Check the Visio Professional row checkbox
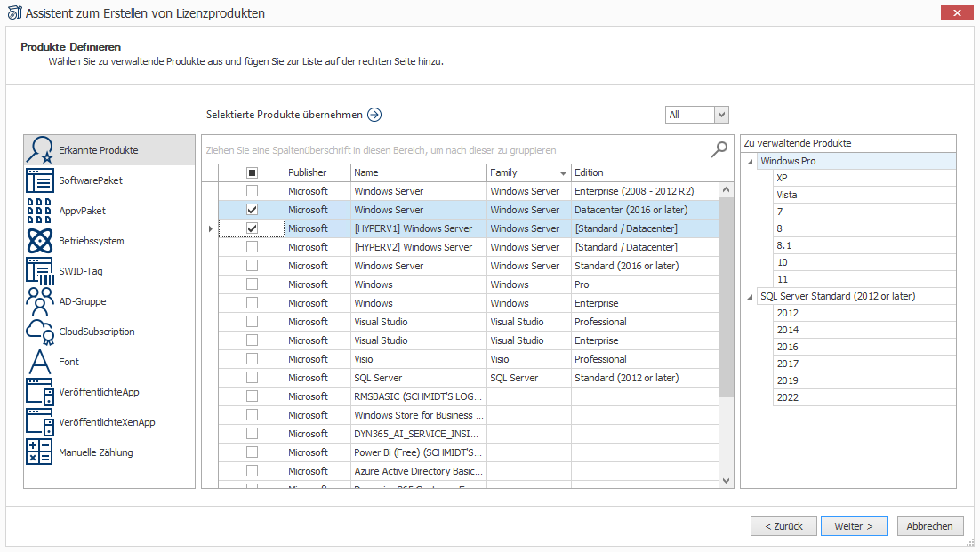Viewport: 980px width, 552px height. 252,359
